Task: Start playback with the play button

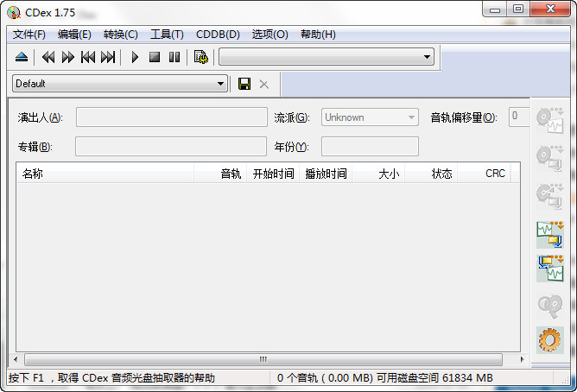Action: click(x=135, y=57)
